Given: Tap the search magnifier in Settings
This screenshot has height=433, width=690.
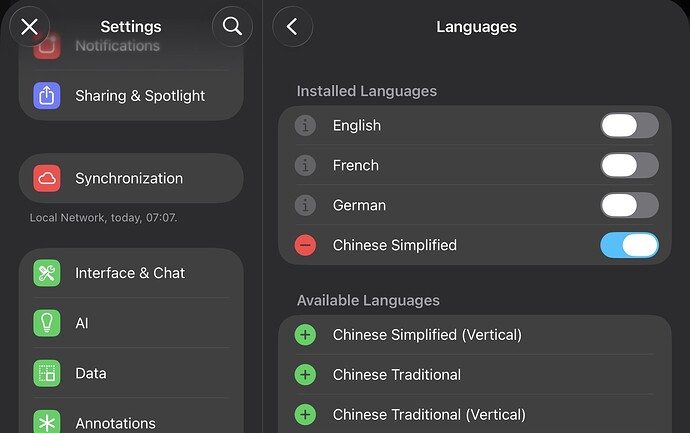Looking at the screenshot, I should [x=232, y=27].
